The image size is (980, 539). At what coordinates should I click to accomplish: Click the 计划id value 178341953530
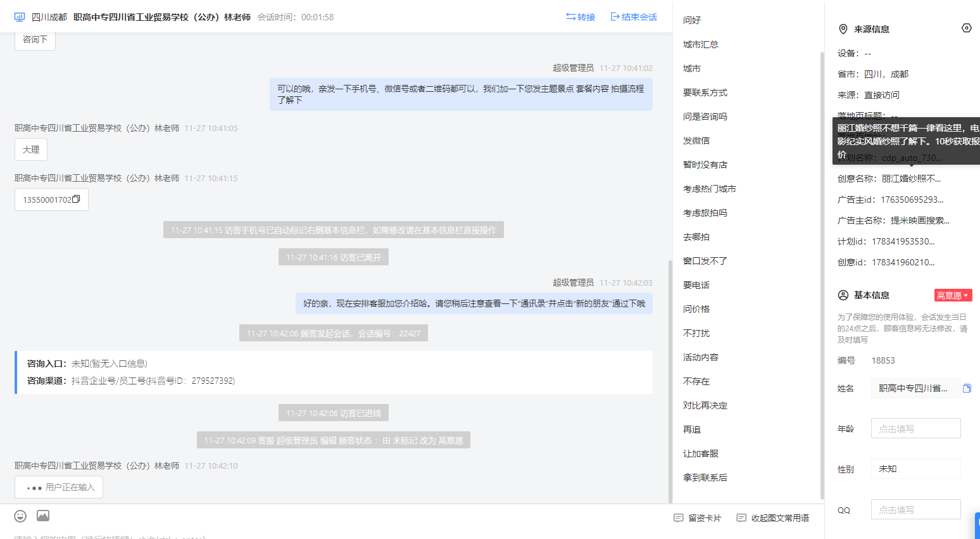point(903,241)
